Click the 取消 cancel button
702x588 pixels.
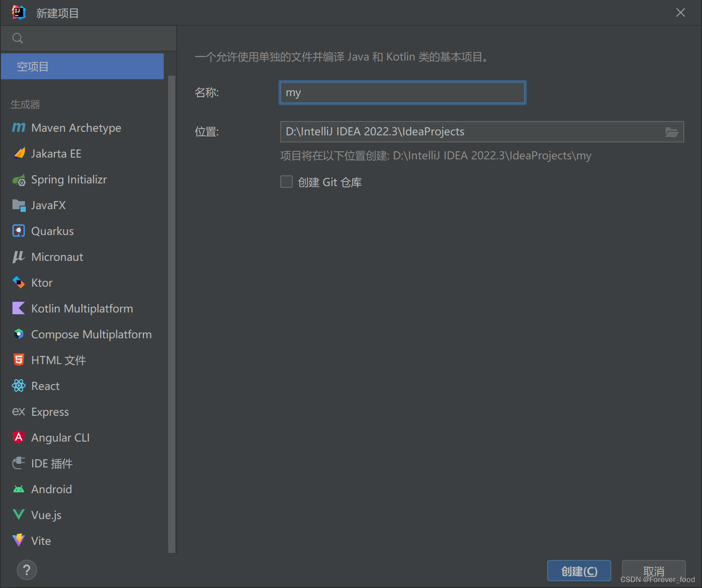click(654, 571)
